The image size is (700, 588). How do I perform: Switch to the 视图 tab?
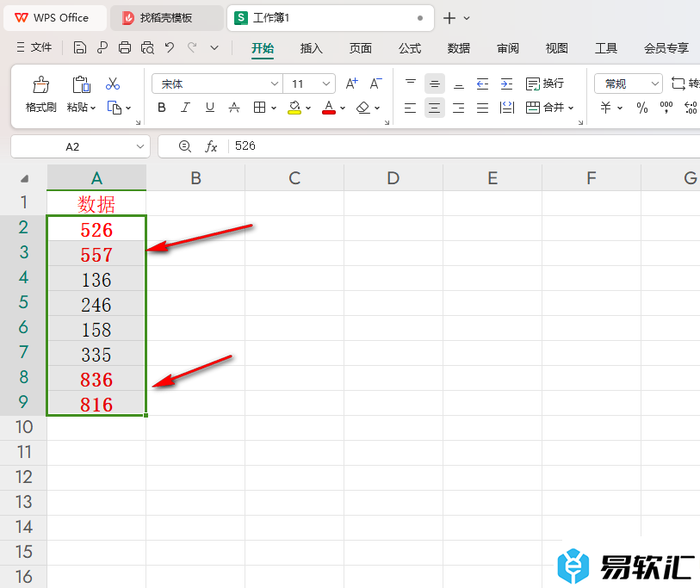click(x=557, y=48)
